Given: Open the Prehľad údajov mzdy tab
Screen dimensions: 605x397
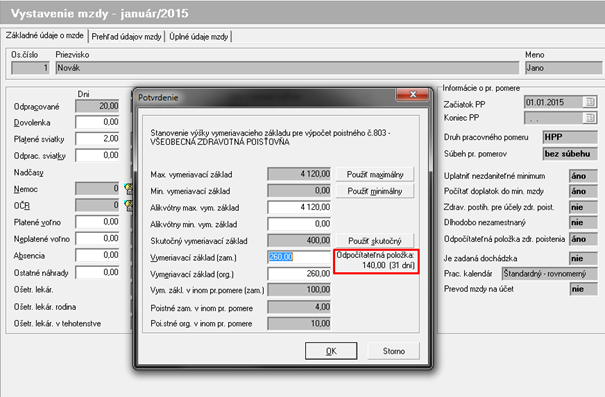Looking at the screenshot, I should 126,37.
